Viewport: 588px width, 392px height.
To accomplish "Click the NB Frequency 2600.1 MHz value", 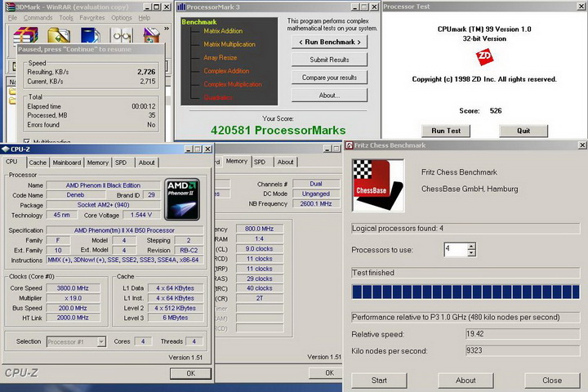I will click(x=316, y=203).
